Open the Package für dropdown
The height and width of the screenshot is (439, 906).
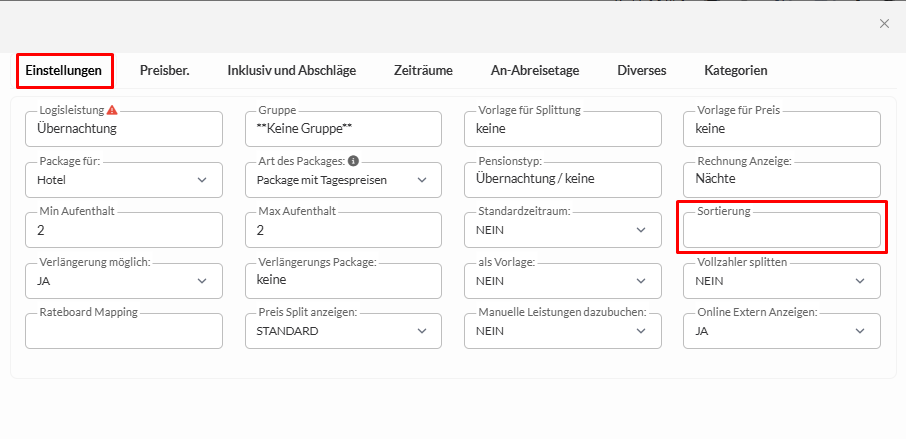coord(123,180)
